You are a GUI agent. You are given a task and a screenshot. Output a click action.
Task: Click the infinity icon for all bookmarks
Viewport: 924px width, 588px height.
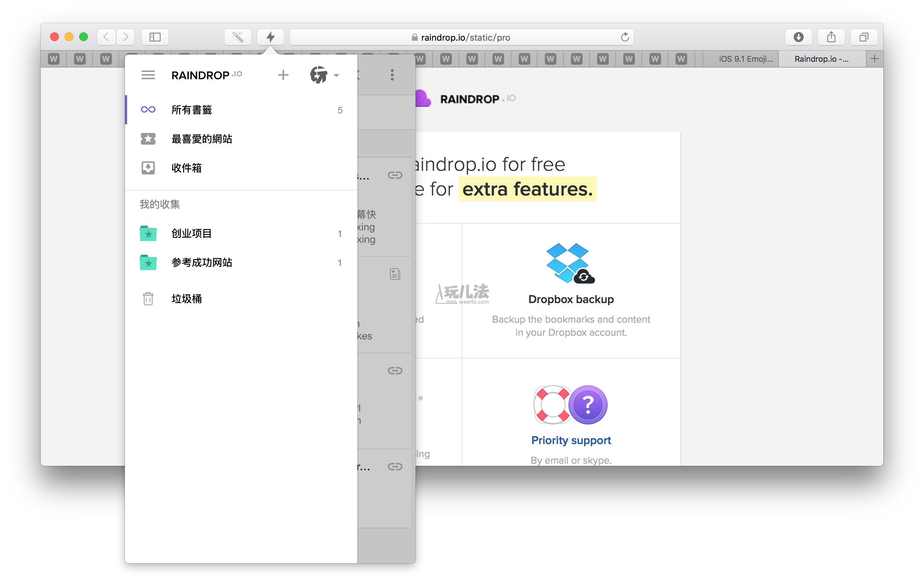click(x=148, y=110)
